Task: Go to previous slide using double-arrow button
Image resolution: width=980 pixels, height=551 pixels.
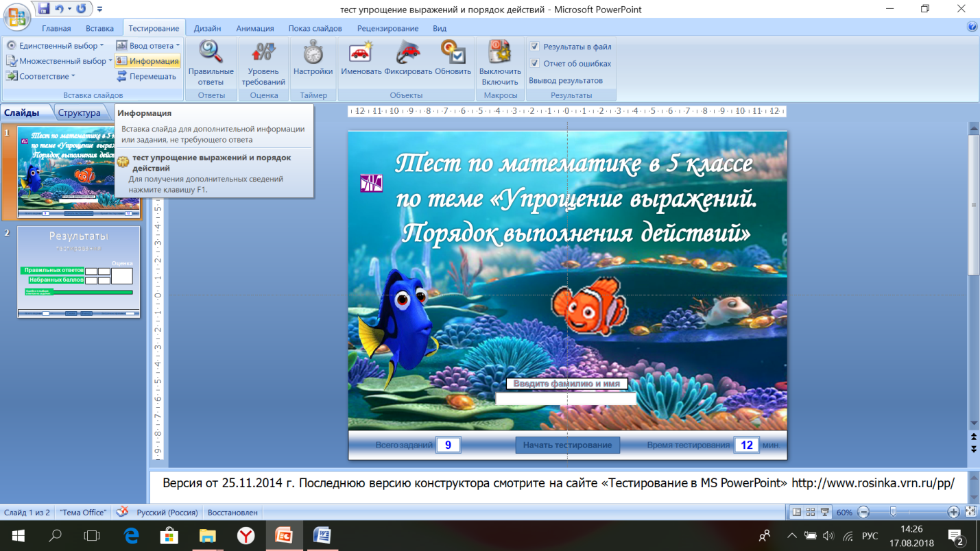Action: point(973,436)
